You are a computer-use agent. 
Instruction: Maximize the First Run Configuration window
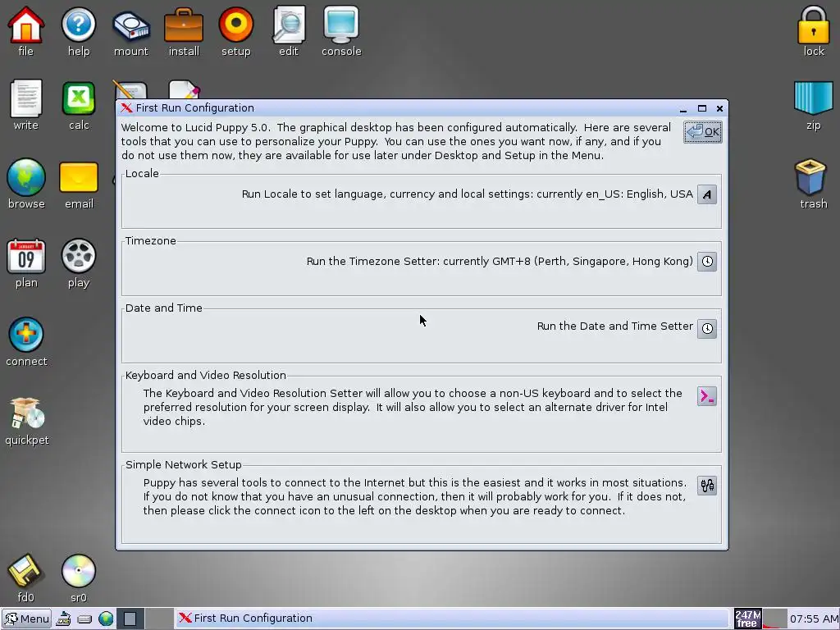(702, 108)
